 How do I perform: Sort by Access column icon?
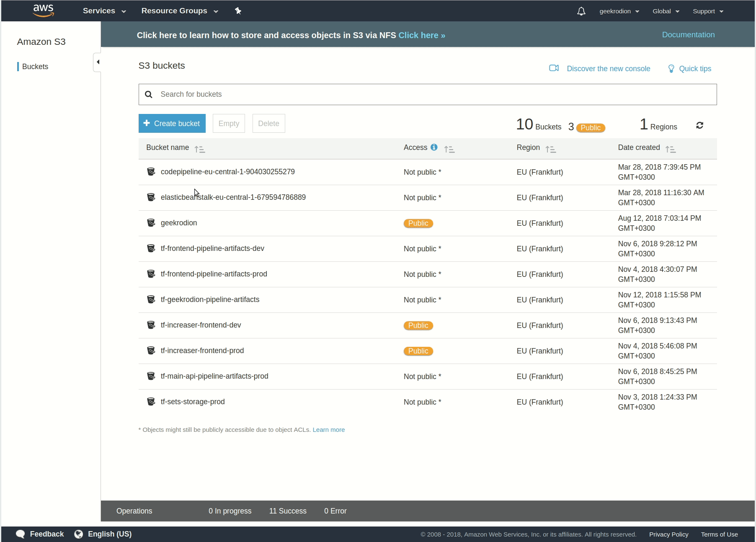[449, 149]
